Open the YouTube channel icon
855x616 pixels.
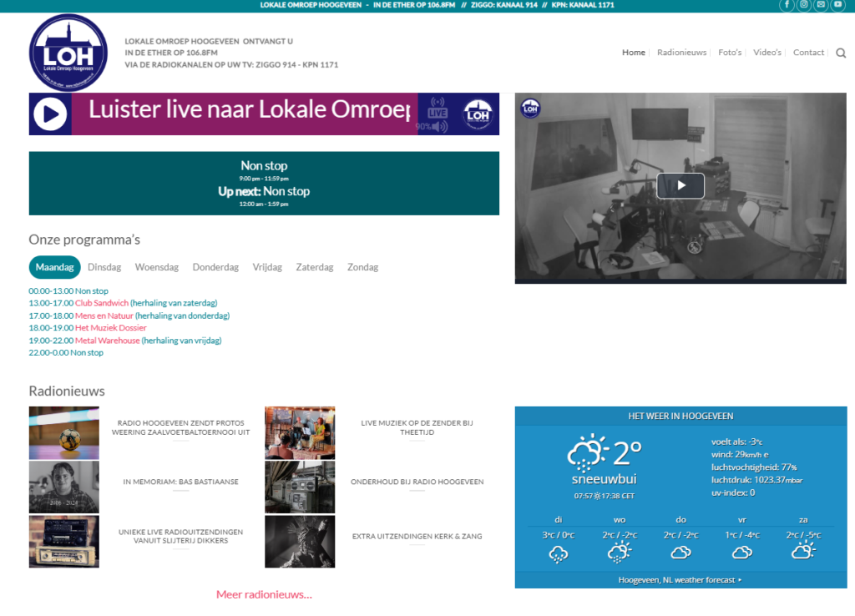click(x=838, y=5)
